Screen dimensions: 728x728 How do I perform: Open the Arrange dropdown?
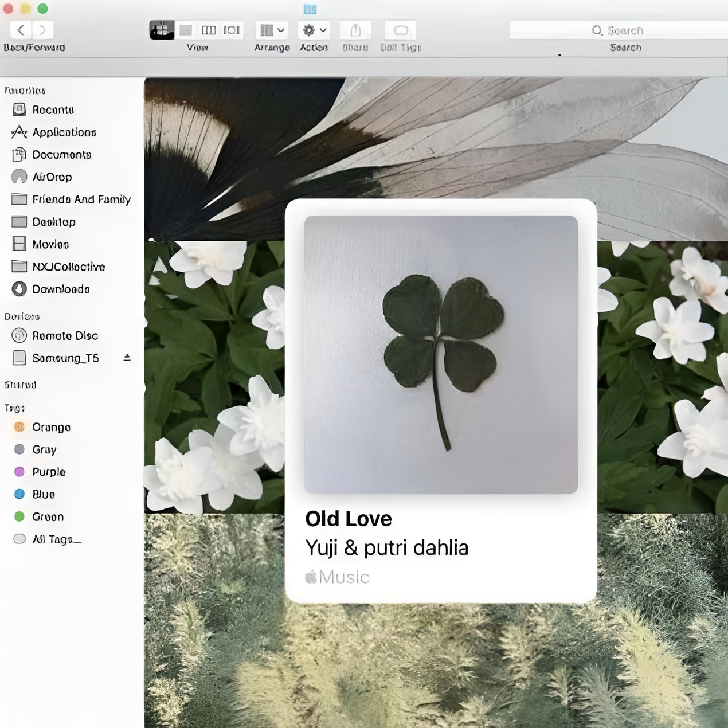coord(272,30)
